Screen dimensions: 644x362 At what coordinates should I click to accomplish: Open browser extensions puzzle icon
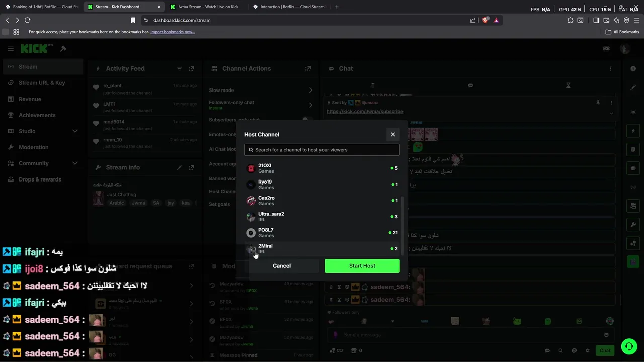tap(570, 20)
